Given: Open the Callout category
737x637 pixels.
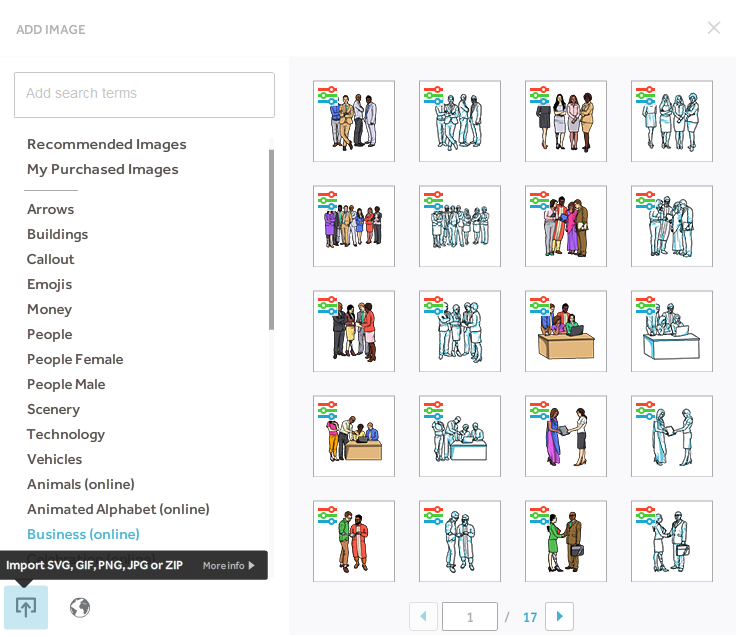Looking at the screenshot, I should [x=50, y=259].
